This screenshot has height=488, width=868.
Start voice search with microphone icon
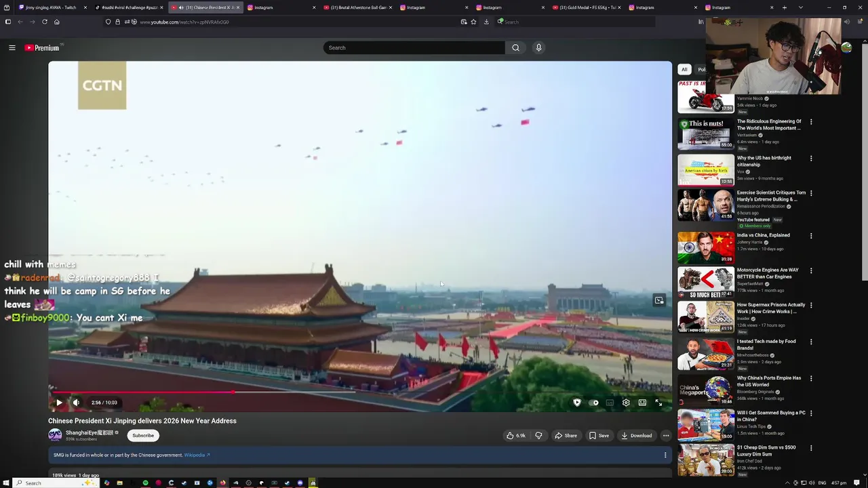[x=538, y=47]
